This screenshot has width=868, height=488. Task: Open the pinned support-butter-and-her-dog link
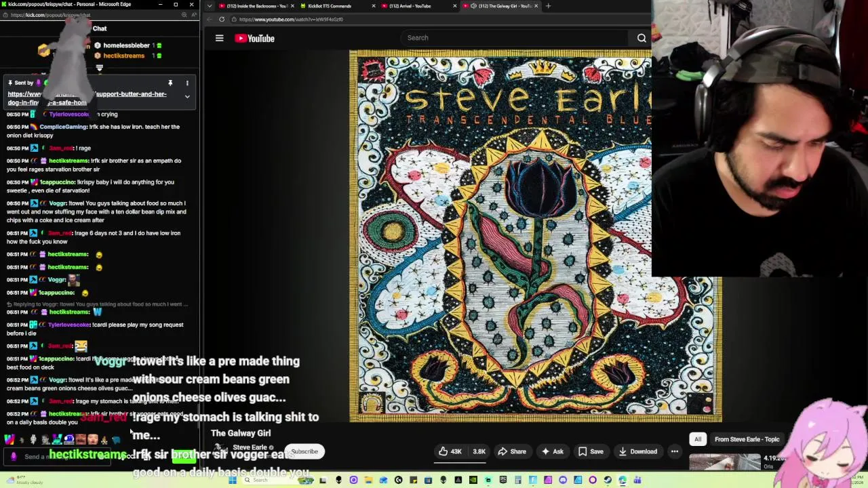click(x=87, y=98)
